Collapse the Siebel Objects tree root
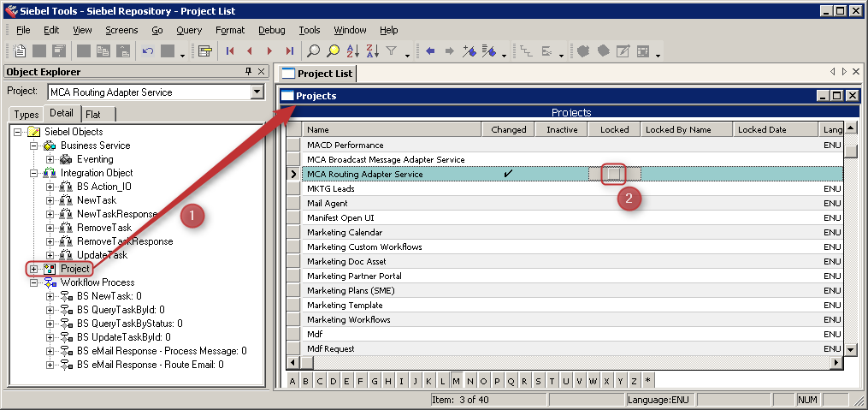868x410 pixels. (x=18, y=132)
